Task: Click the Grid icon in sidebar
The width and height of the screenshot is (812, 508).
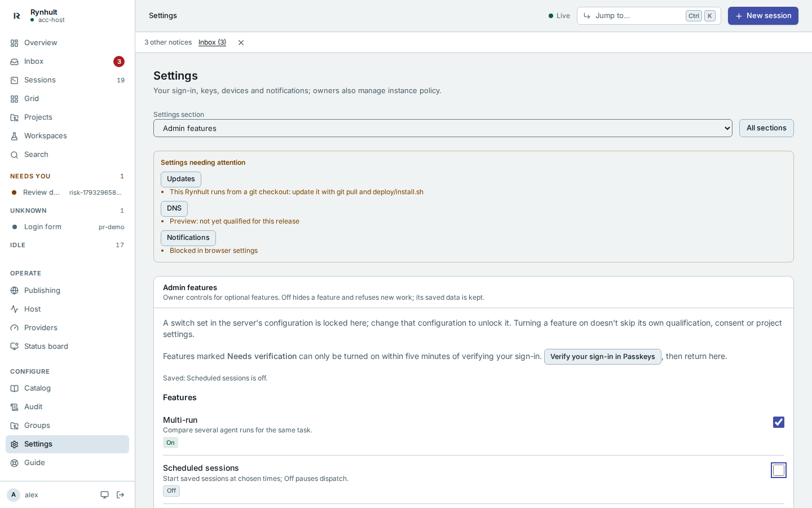Action: 15,99
